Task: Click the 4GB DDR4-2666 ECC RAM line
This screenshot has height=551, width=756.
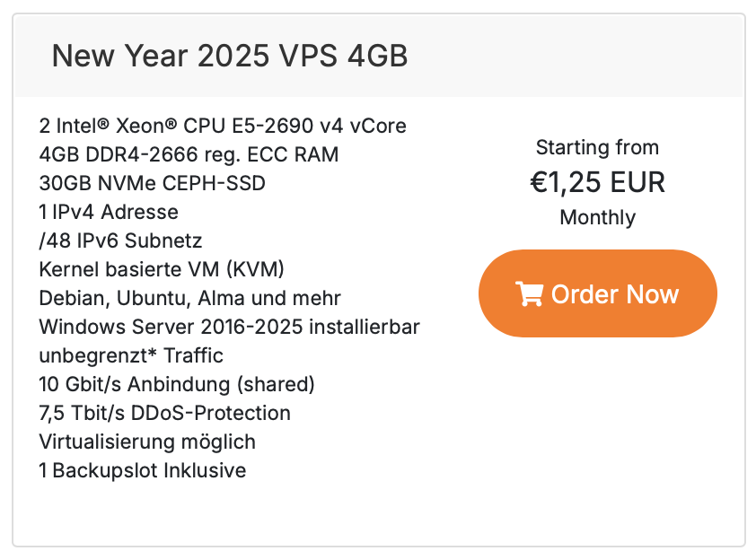Action: pos(189,154)
